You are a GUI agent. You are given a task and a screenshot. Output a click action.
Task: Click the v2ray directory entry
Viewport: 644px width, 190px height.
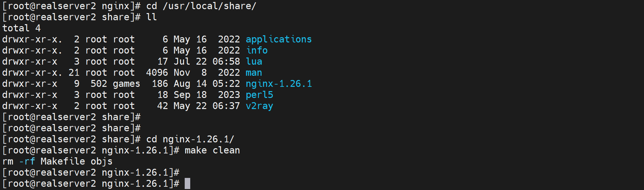coord(259,106)
